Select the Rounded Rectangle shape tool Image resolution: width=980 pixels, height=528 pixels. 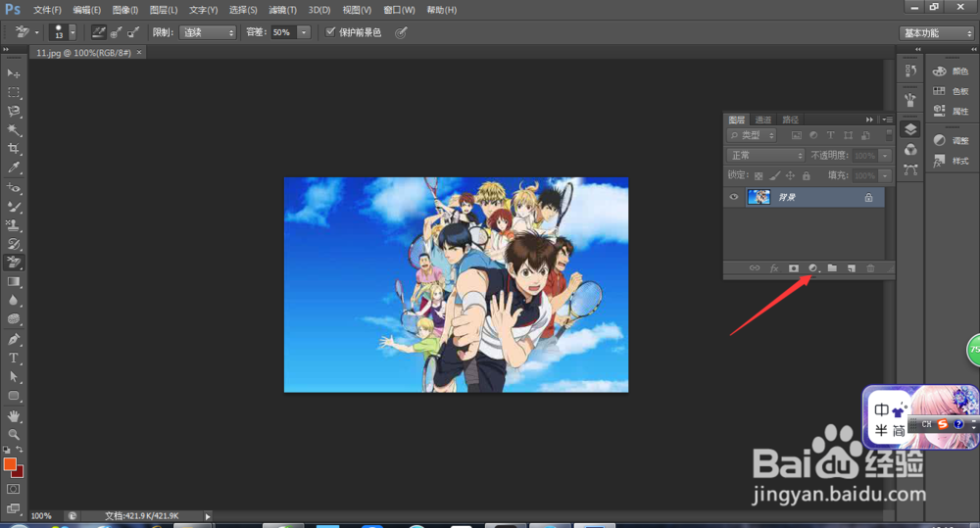13,396
